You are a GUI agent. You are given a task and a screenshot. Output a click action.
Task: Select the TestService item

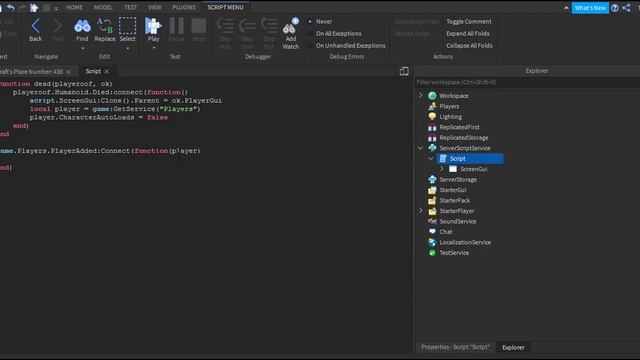[x=454, y=253]
